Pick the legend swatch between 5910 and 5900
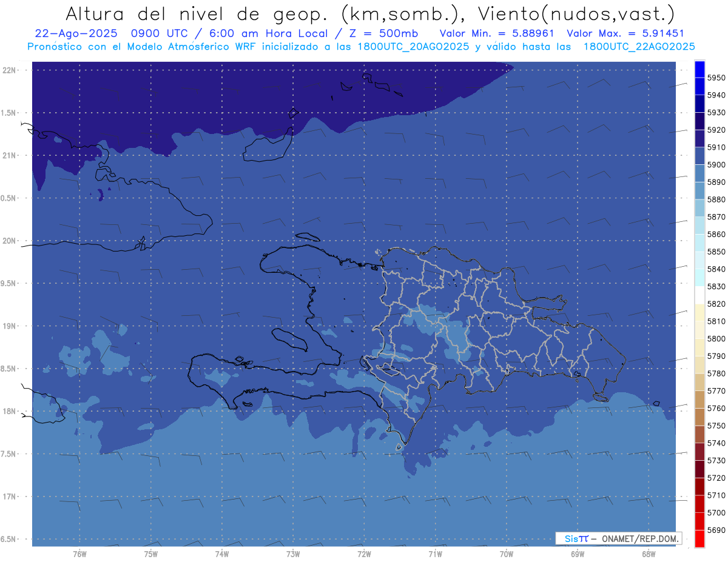 [x=699, y=156]
